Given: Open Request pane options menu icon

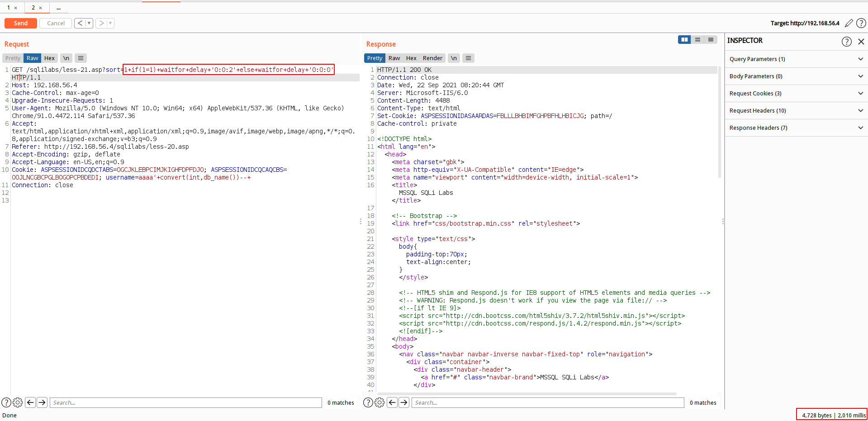Looking at the screenshot, I should (81, 58).
